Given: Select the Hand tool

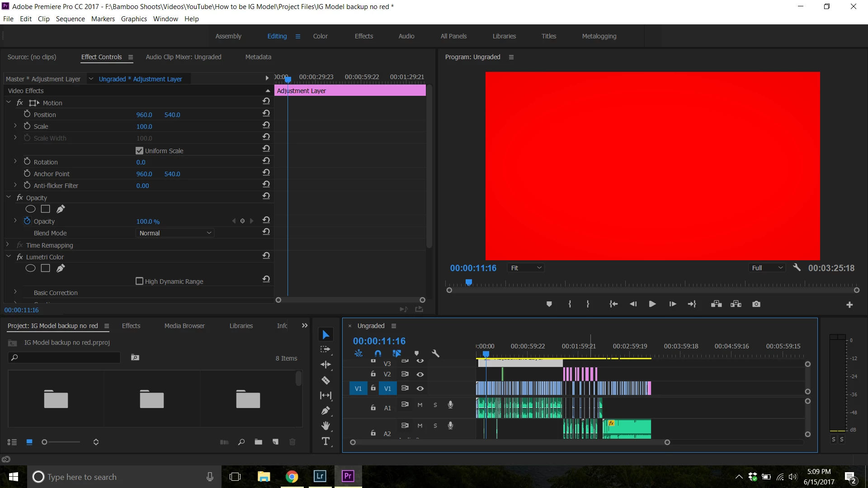Looking at the screenshot, I should (x=325, y=426).
